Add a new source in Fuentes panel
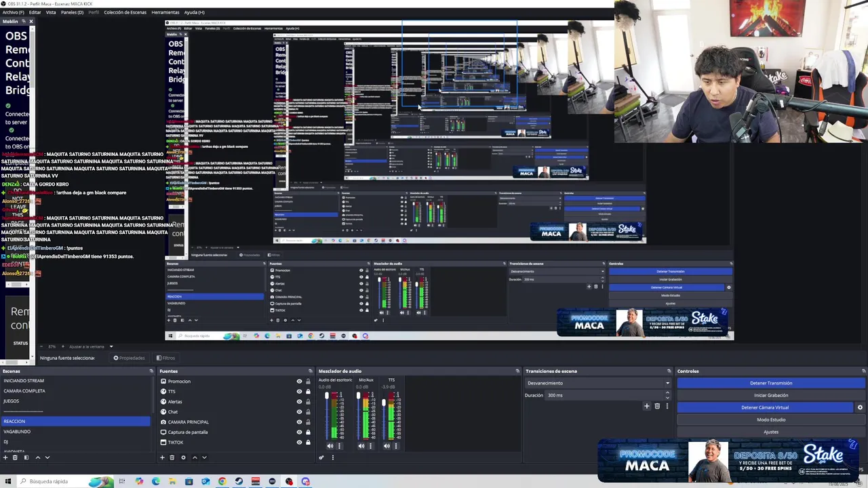868x488 pixels. 162,457
